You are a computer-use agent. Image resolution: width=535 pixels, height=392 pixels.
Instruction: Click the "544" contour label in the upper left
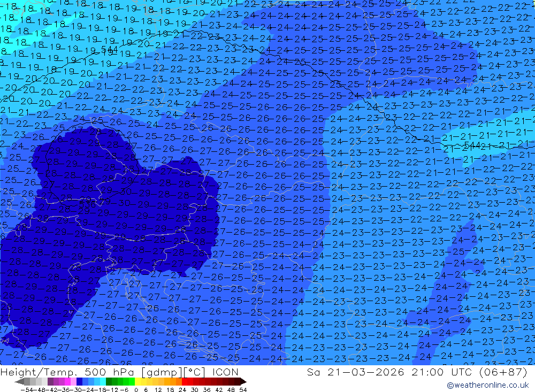[110, 50]
